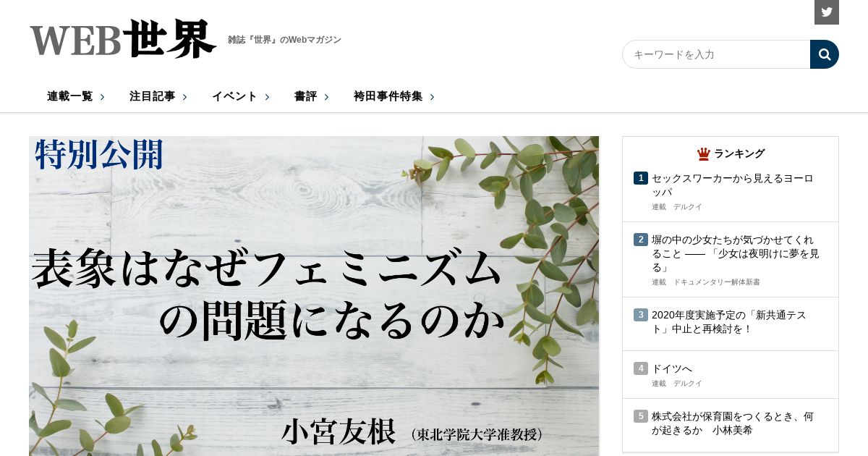This screenshot has width=868, height=456.
Task: Open article 2020年度実施予定の「新共通テスト」
Action: coord(729,322)
